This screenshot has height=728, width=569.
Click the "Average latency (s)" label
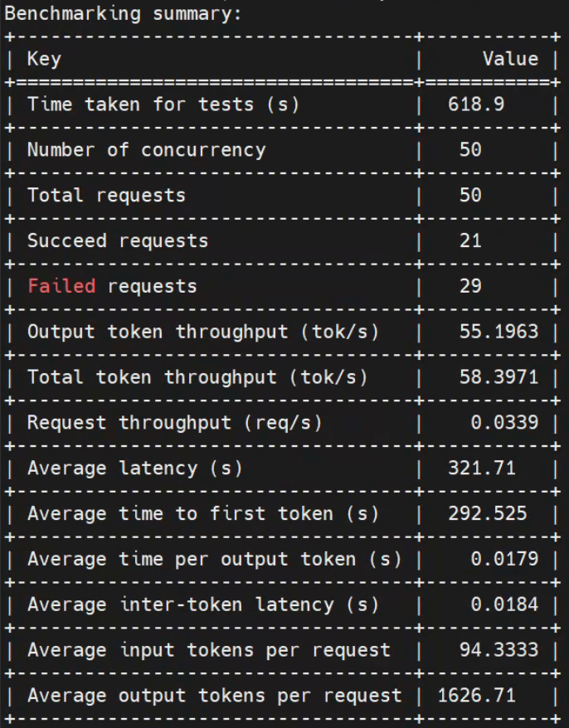coord(134,468)
